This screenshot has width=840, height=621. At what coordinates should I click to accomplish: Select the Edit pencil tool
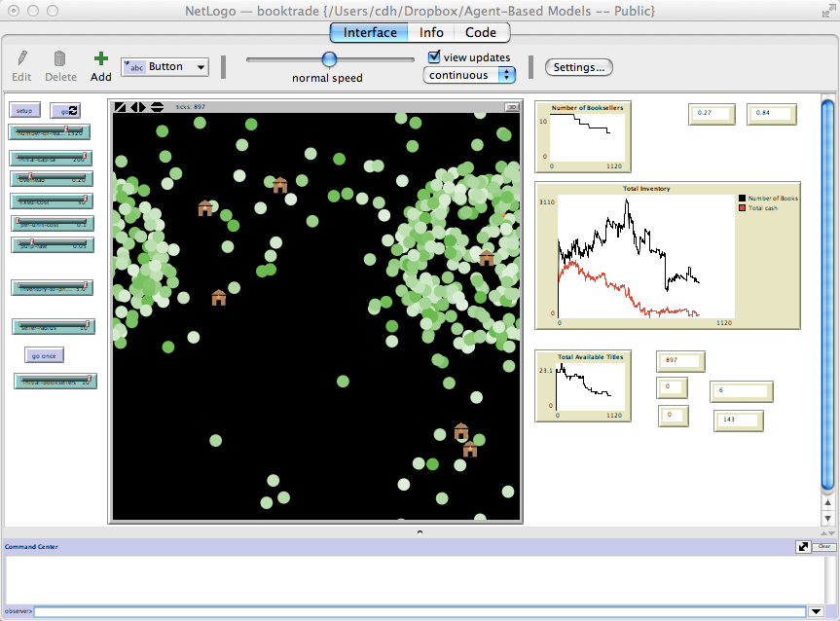tap(21, 60)
